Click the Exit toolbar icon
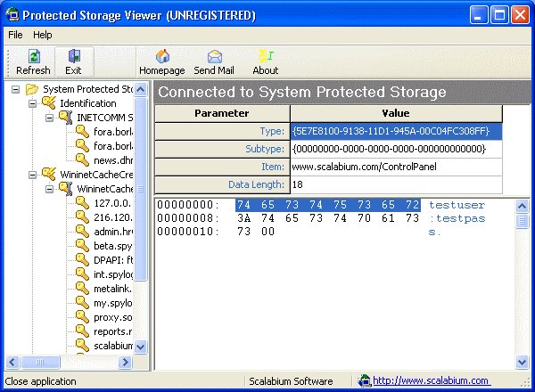This screenshot has width=535, height=392. [x=73, y=61]
